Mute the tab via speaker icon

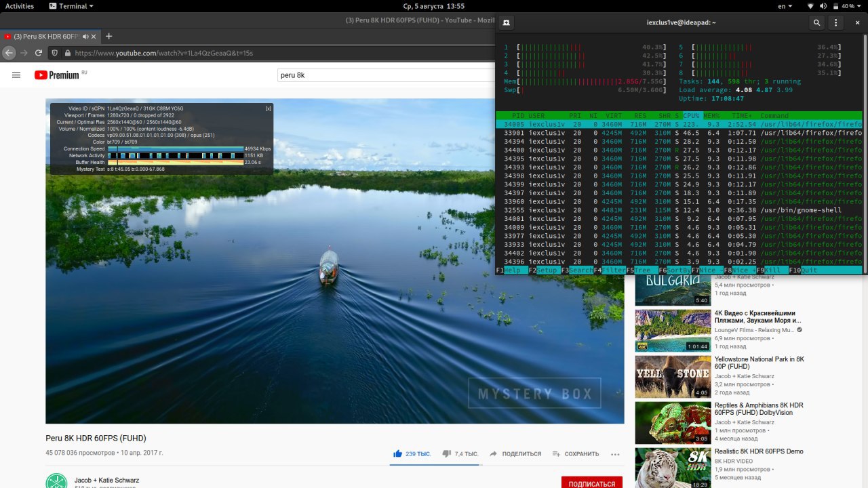[x=86, y=36]
